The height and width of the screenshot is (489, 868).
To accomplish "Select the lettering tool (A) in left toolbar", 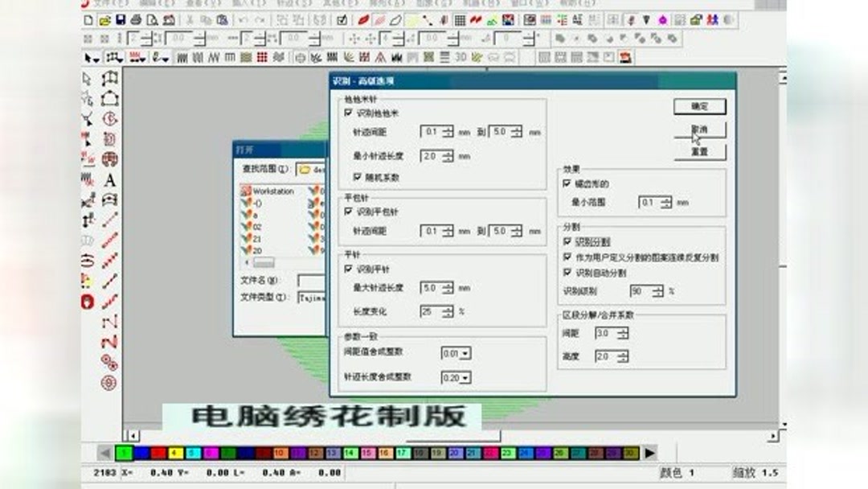I will point(112,179).
